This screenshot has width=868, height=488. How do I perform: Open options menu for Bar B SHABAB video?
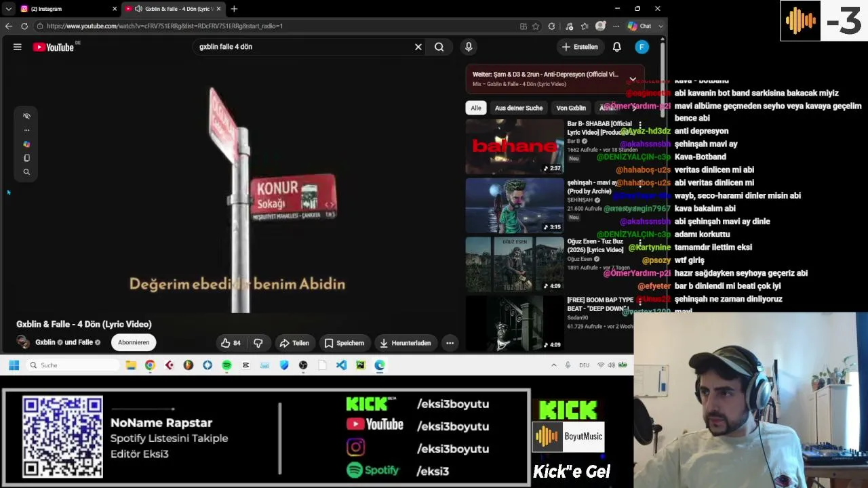[639, 125]
